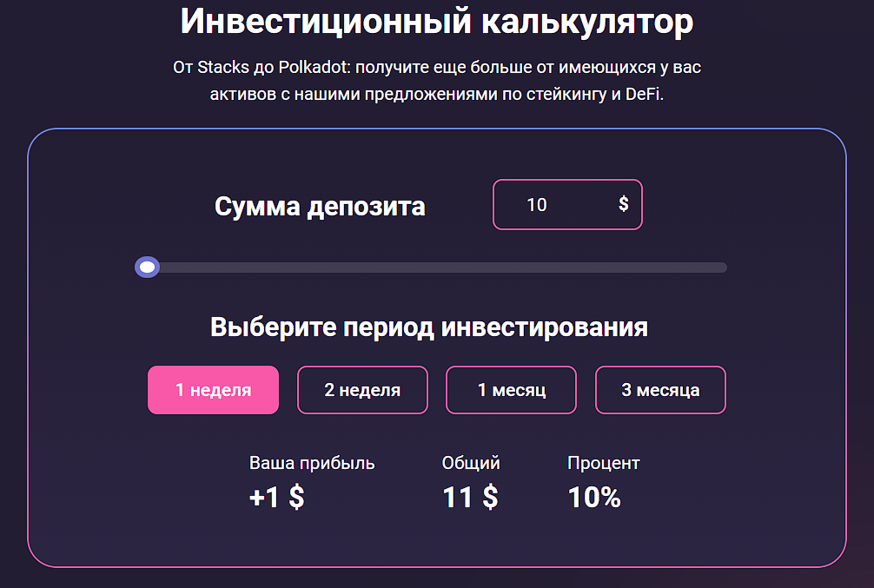Click the middle of the deposit slider track
Screen dimensions: 874x588
click(437, 268)
